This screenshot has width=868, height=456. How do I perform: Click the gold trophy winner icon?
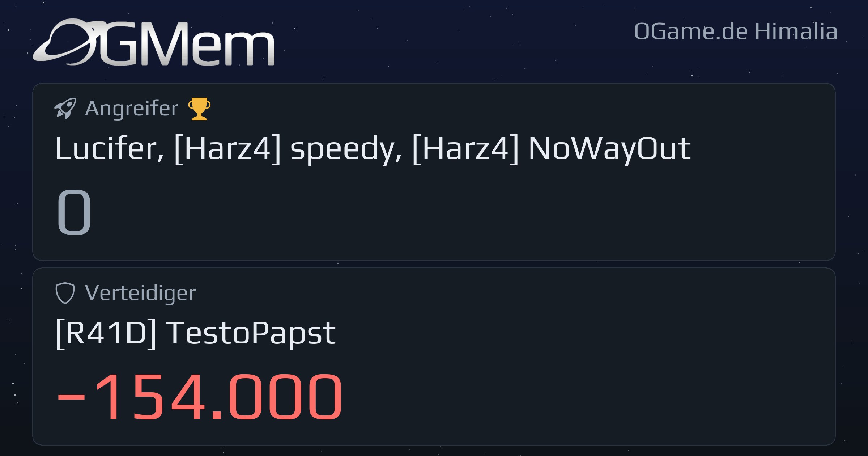click(199, 109)
